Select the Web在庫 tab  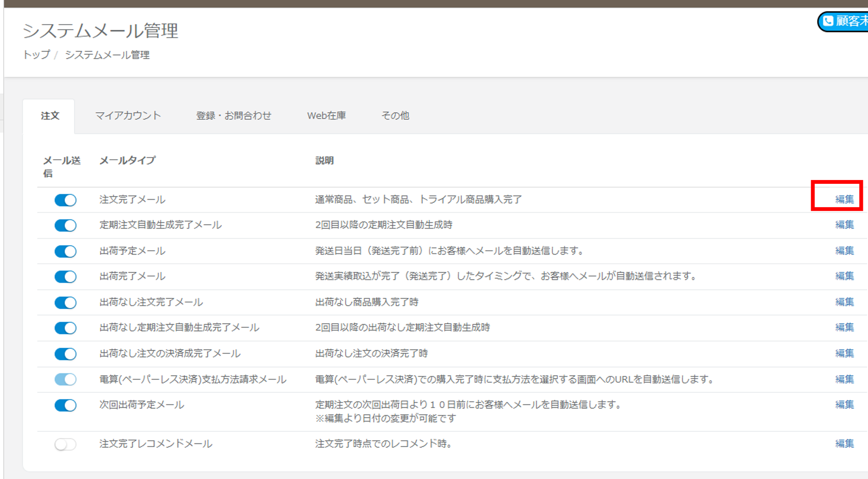[326, 116]
